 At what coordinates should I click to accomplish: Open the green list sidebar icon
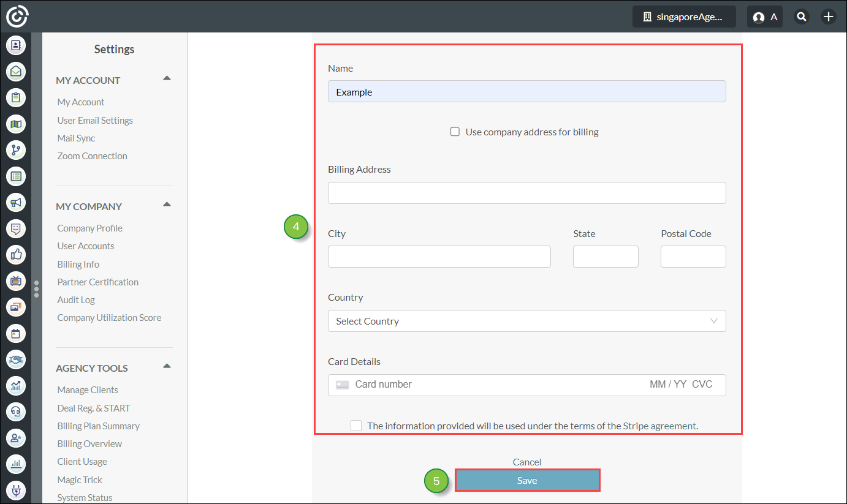(x=16, y=176)
